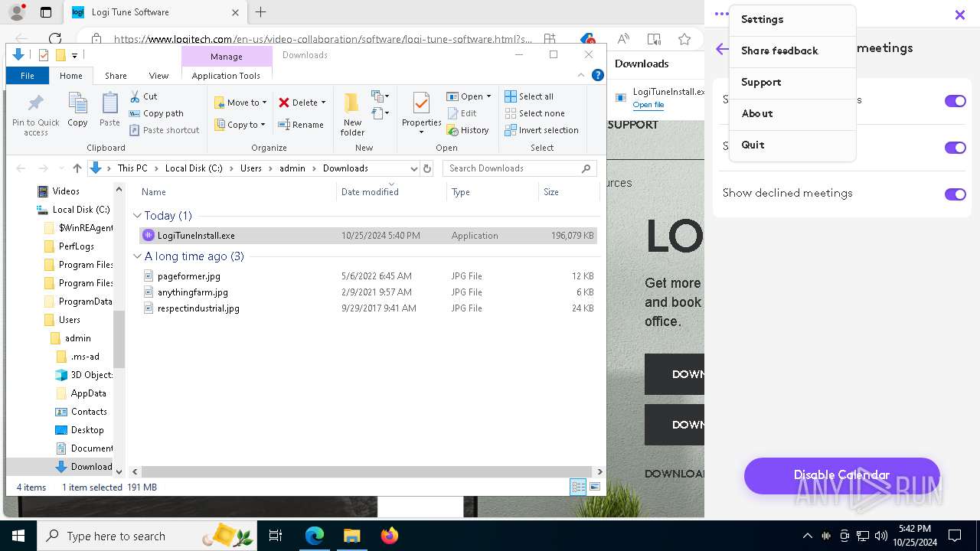Open Microsoft Edge from taskbar
Image resolution: width=980 pixels, height=551 pixels.
point(314,536)
